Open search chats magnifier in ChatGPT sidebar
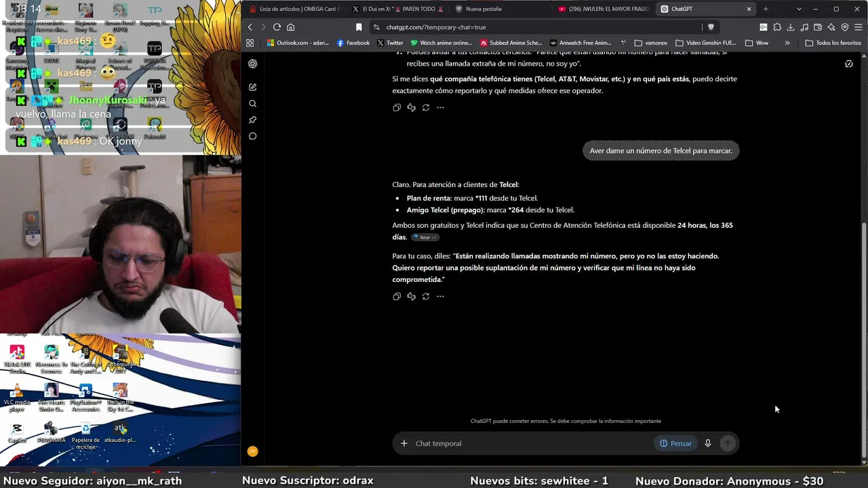Screen dimensions: 868x488 252,104
